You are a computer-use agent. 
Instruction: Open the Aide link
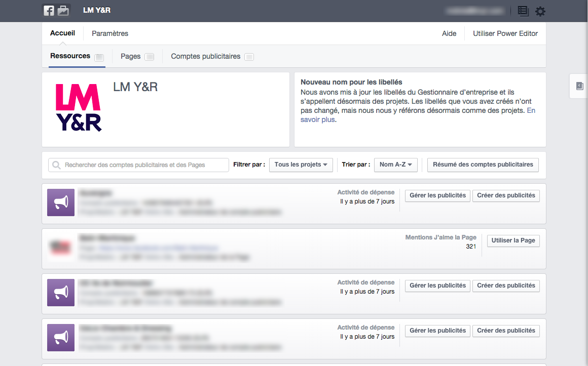coord(449,33)
